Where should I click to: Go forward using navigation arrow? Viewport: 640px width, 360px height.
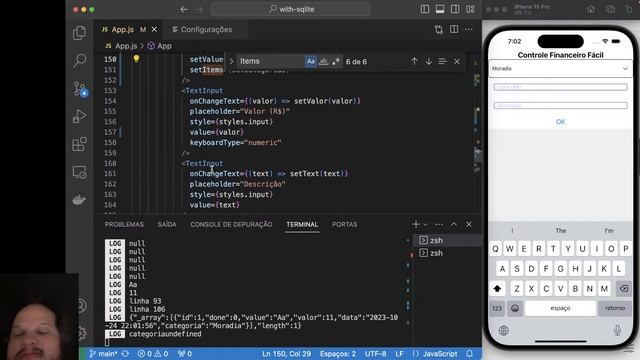(x=199, y=9)
